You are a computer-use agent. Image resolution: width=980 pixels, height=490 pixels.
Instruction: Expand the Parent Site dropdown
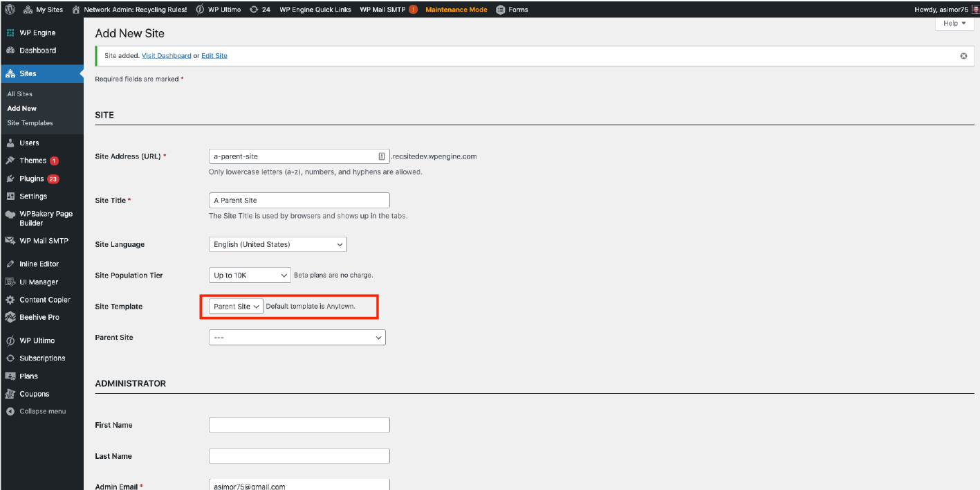pyautogui.click(x=297, y=338)
